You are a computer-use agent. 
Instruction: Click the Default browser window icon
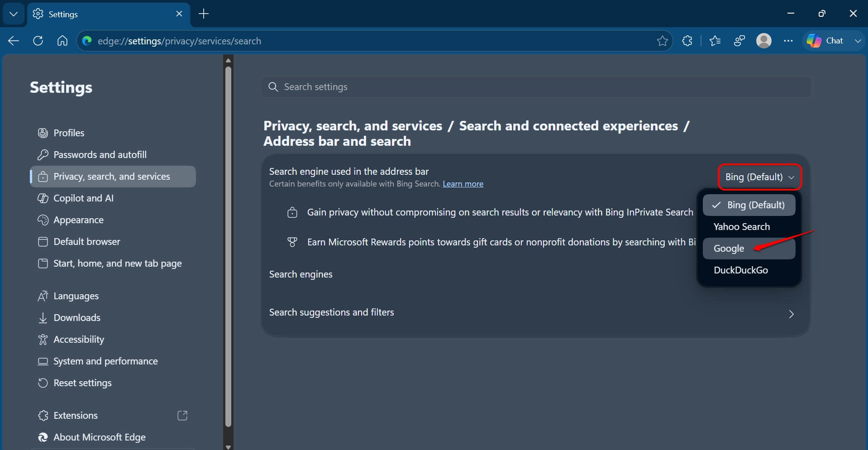tap(43, 241)
